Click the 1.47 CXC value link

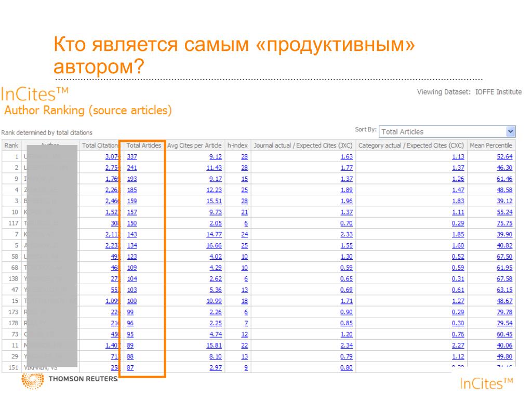(458, 190)
